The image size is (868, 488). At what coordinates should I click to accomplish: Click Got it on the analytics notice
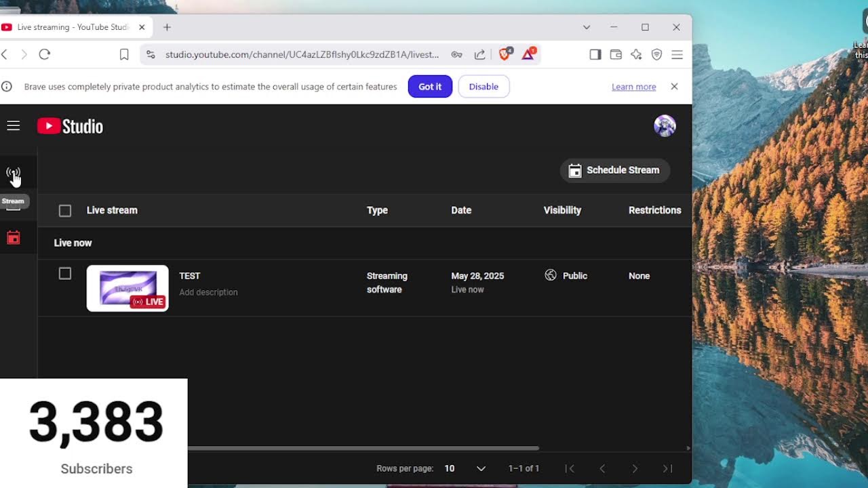(x=430, y=87)
